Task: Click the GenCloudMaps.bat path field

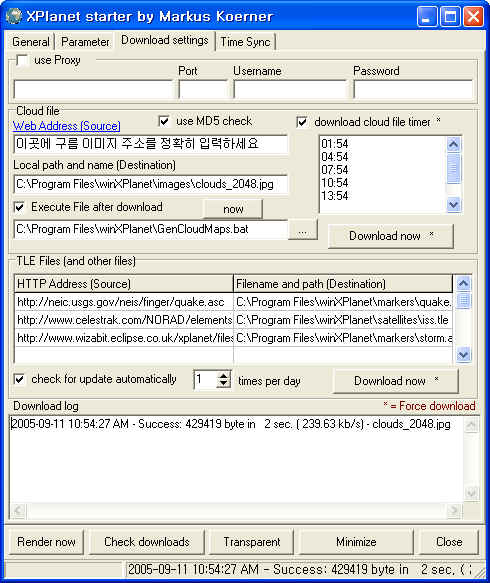Action: point(151,229)
